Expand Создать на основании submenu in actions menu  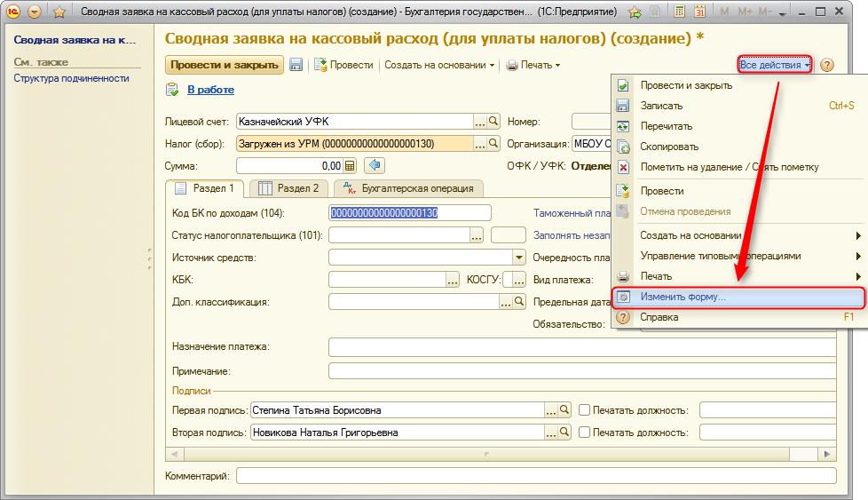(738, 235)
